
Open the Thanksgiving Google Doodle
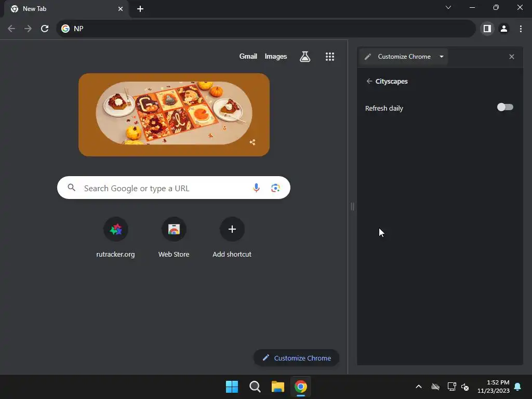click(174, 115)
